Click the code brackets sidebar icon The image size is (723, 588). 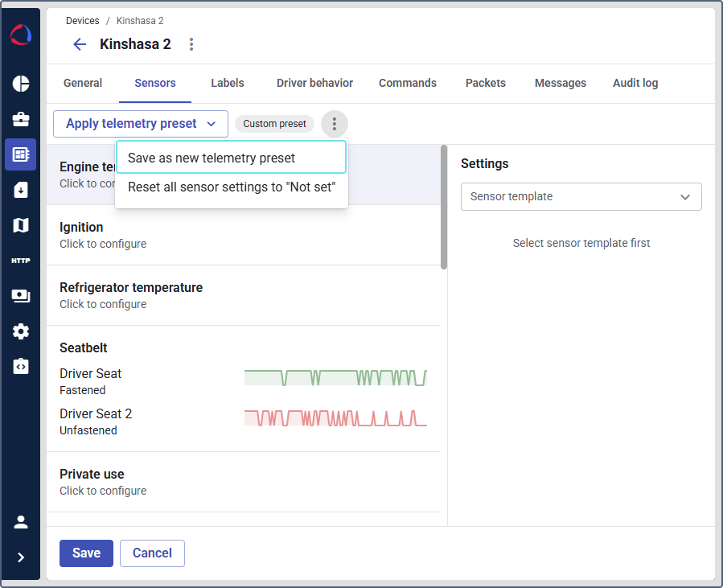pos(20,366)
